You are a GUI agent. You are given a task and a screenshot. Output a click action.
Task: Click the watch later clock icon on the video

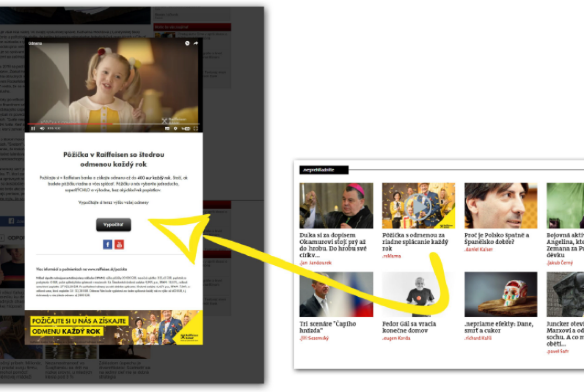pyautogui.click(x=187, y=43)
